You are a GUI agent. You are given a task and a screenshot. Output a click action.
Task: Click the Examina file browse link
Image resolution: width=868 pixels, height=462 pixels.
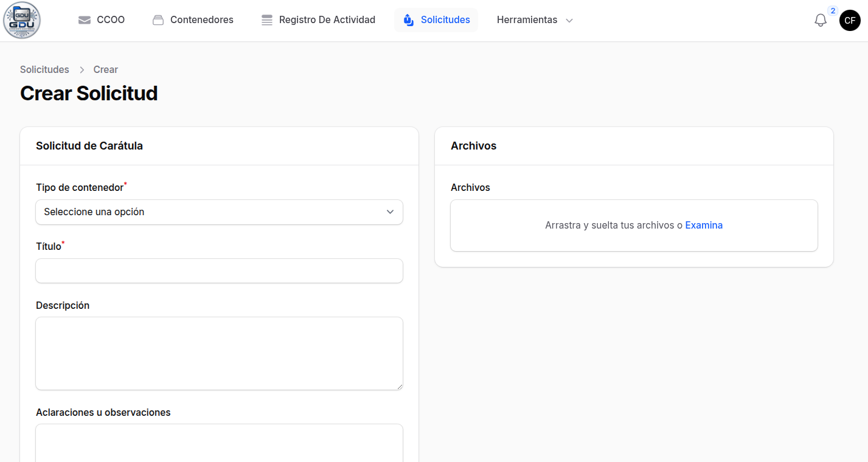[x=704, y=225]
